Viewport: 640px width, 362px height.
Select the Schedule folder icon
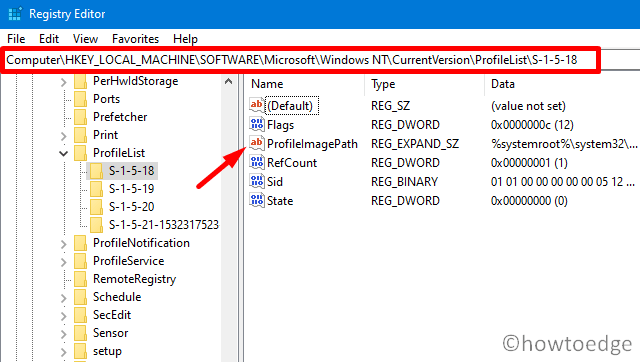[x=80, y=297]
